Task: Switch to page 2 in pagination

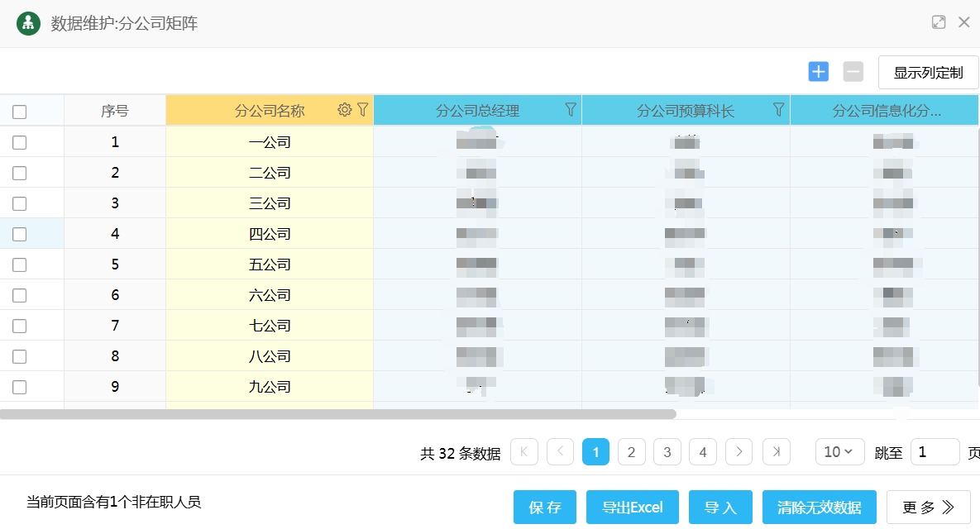Action: click(x=631, y=452)
